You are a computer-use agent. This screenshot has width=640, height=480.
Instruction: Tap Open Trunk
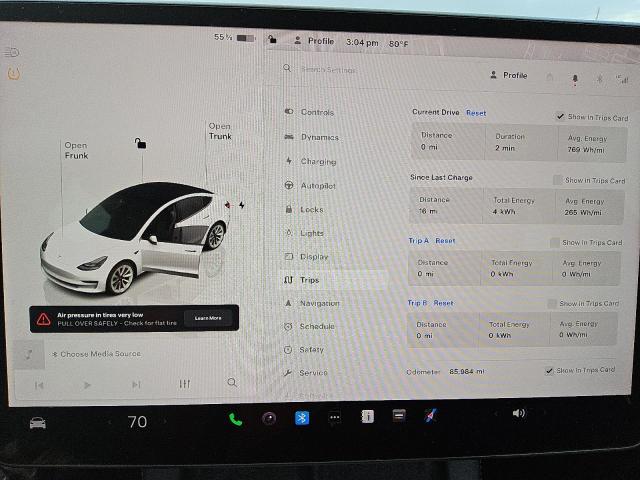point(220,131)
